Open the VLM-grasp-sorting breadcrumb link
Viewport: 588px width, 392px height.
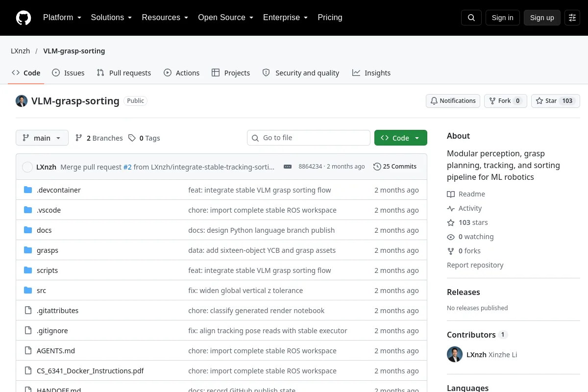[x=74, y=51]
